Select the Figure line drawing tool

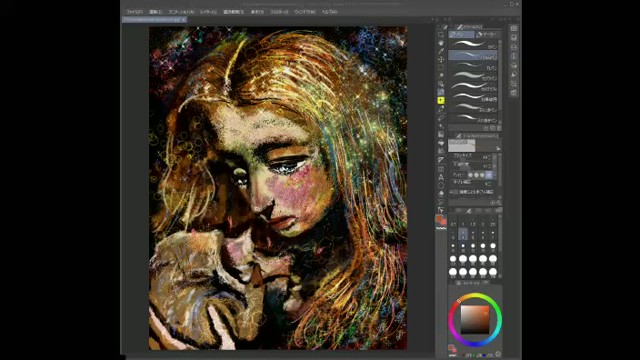[x=441, y=160]
